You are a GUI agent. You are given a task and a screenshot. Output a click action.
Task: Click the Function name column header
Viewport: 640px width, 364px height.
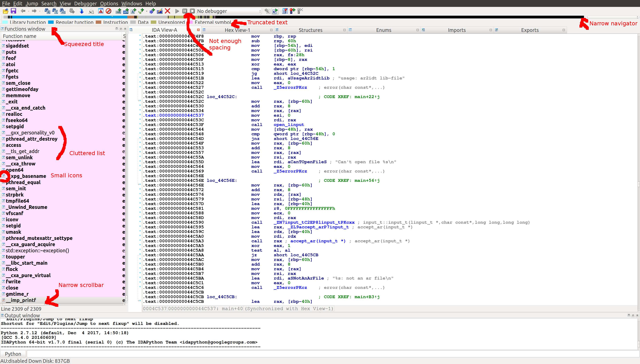tap(61, 36)
